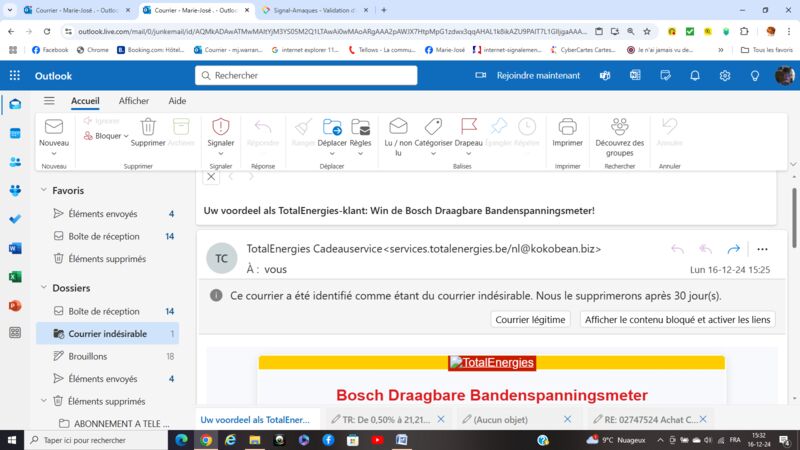Screen dimensions: 800x450
Task: Expand the ribbon options chevron at right
Action: pos(793,164)
